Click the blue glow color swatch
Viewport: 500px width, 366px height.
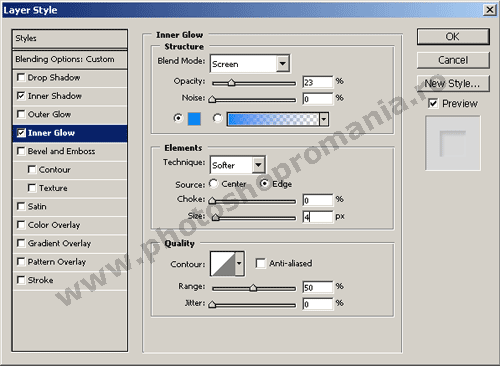(x=194, y=119)
